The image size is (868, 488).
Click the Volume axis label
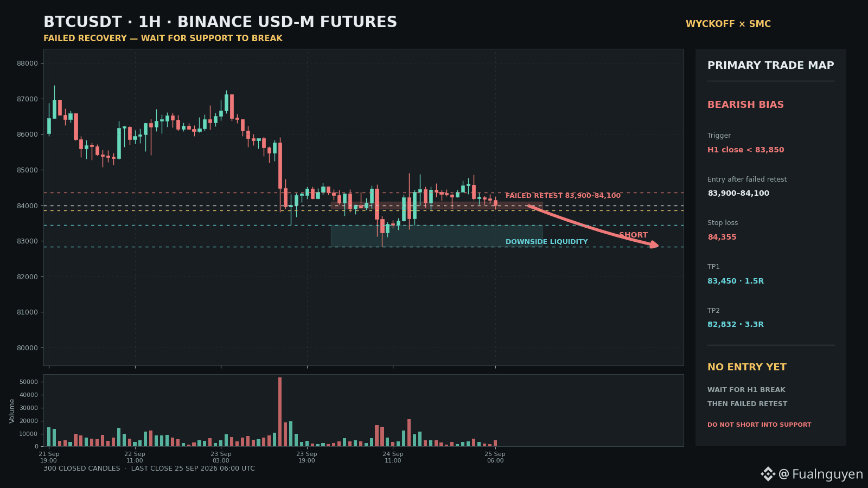coord(12,410)
